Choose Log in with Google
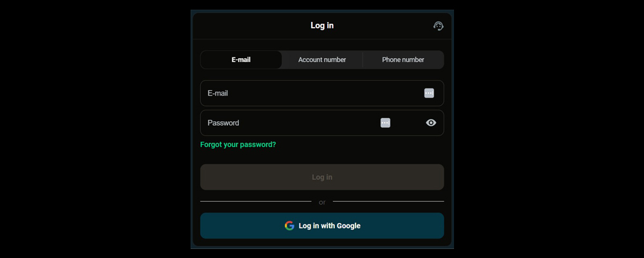Image resolution: width=644 pixels, height=258 pixels. (322, 226)
